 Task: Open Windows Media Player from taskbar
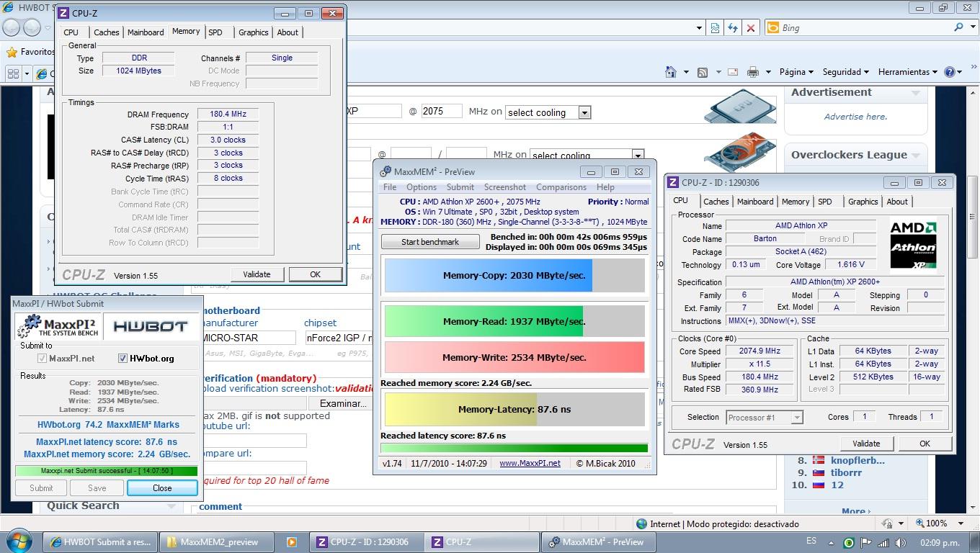[x=291, y=542]
